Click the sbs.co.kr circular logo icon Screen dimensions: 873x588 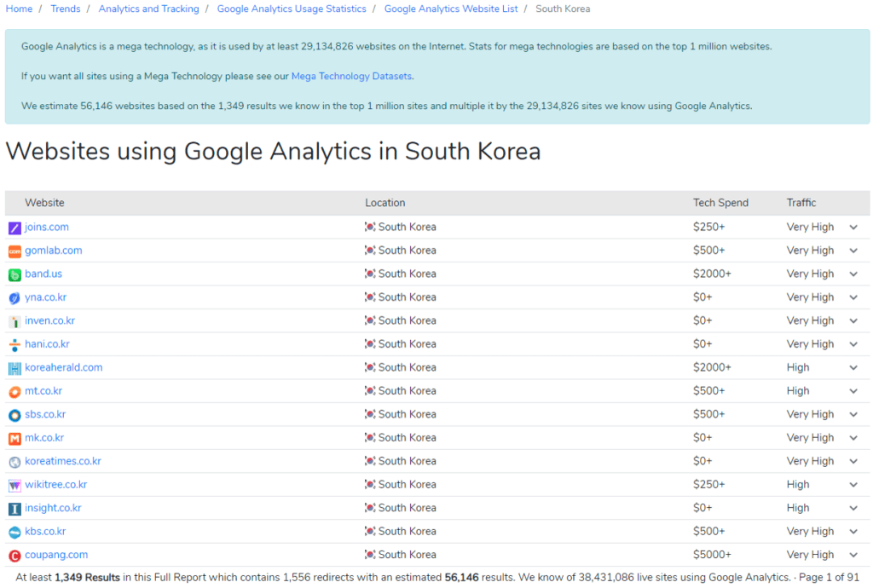pyautogui.click(x=14, y=415)
